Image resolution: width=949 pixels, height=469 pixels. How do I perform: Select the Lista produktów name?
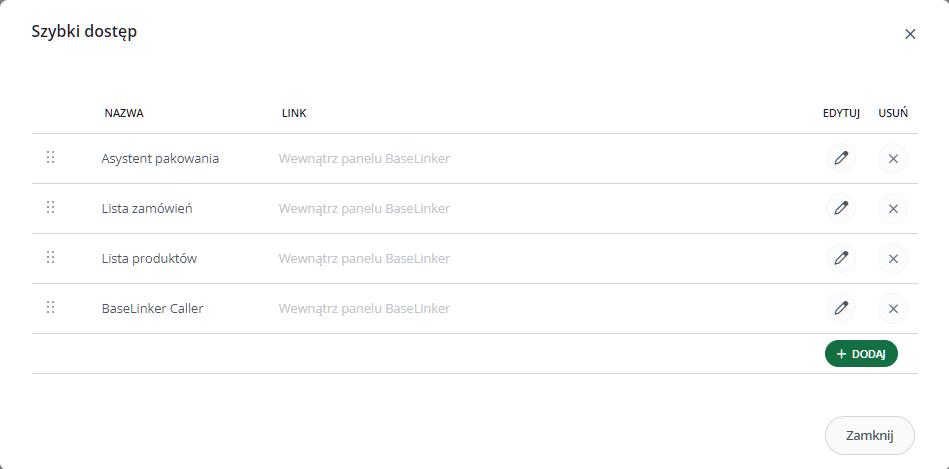(x=149, y=258)
